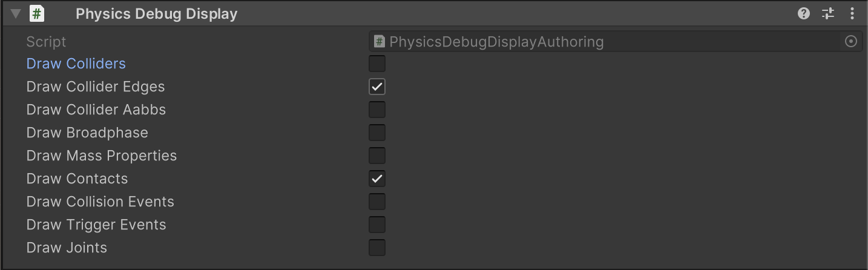Enable the Draw Joints checkbox
This screenshot has height=270, width=868.
click(377, 248)
